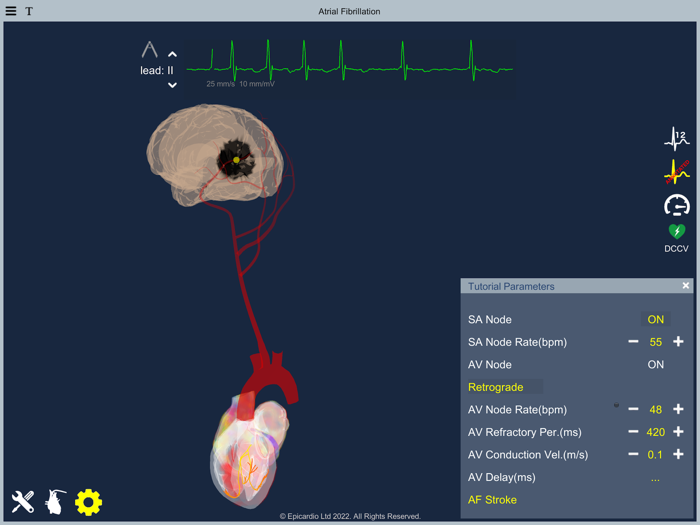Click the black stroke lesion in the brain
700x525 pixels.
(236, 159)
